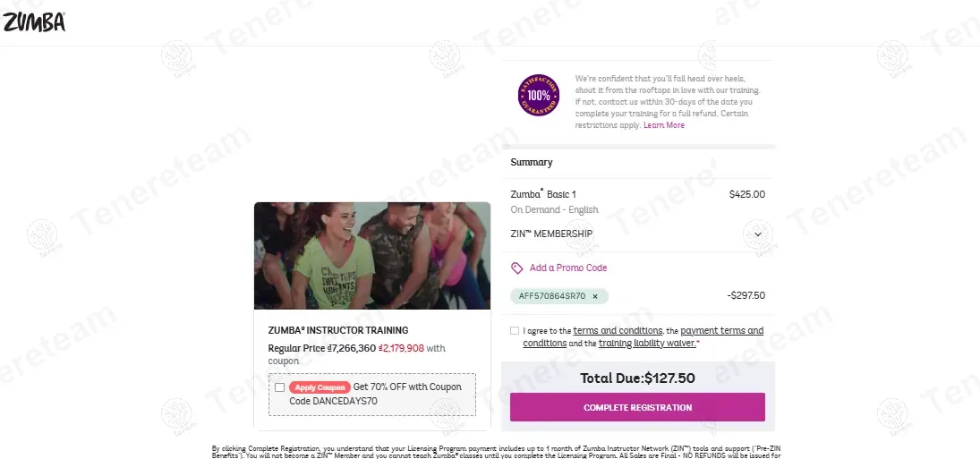This screenshot has width=980, height=459.
Task: Tick the Apply Coupon DANCEDAYS70 checkbox
Action: [279, 387]
